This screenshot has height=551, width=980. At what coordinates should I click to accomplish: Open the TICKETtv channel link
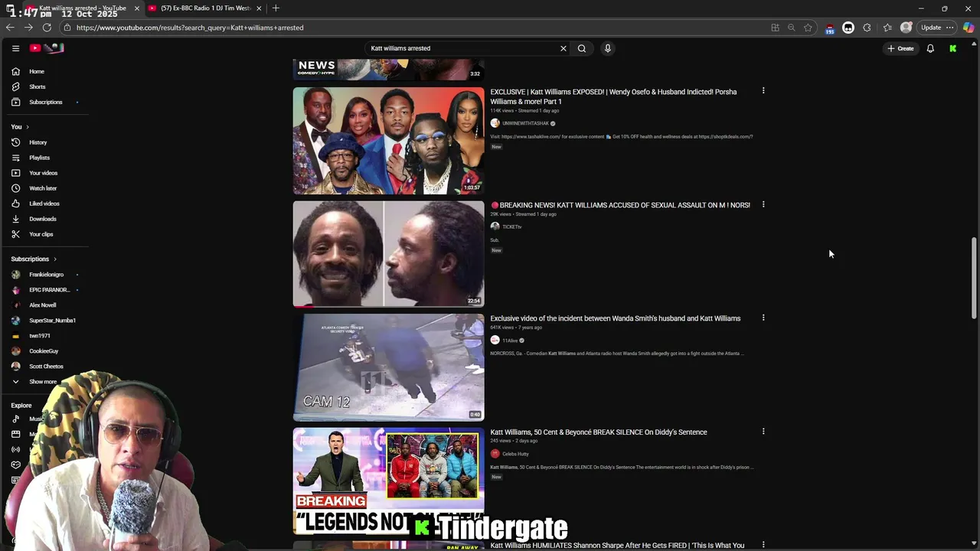[x=511, y=227]
